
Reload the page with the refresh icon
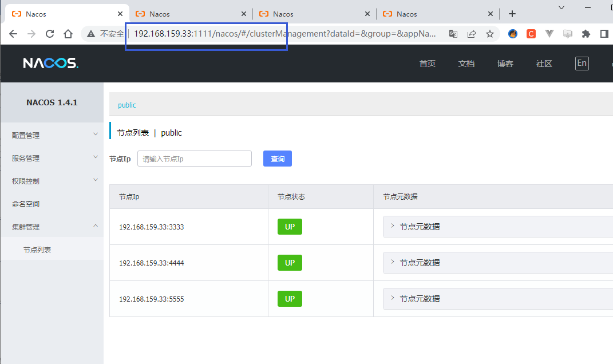coord(50,34)
